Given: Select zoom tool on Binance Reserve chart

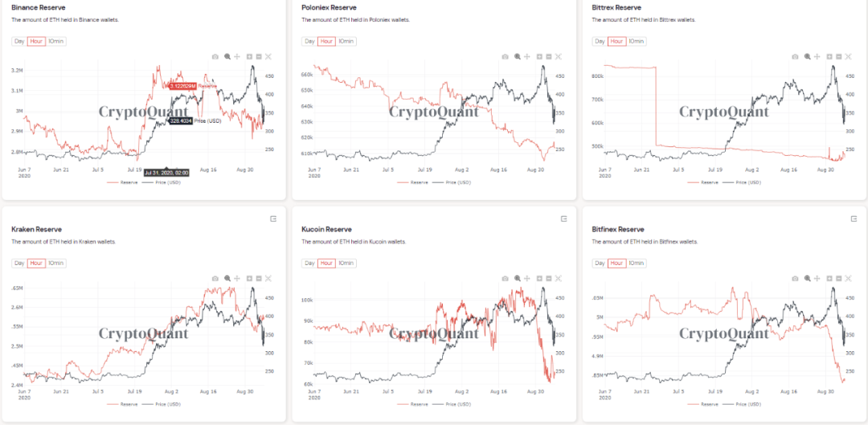Looking at the screenshot, I should (x=227, y=56).
